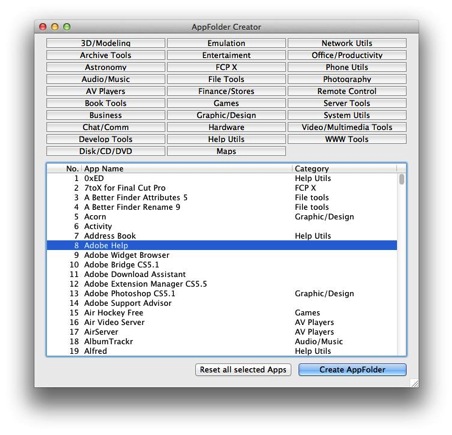Click the Disk/CD/DVD category button
The image size is (452, 435).
(106, 151)
